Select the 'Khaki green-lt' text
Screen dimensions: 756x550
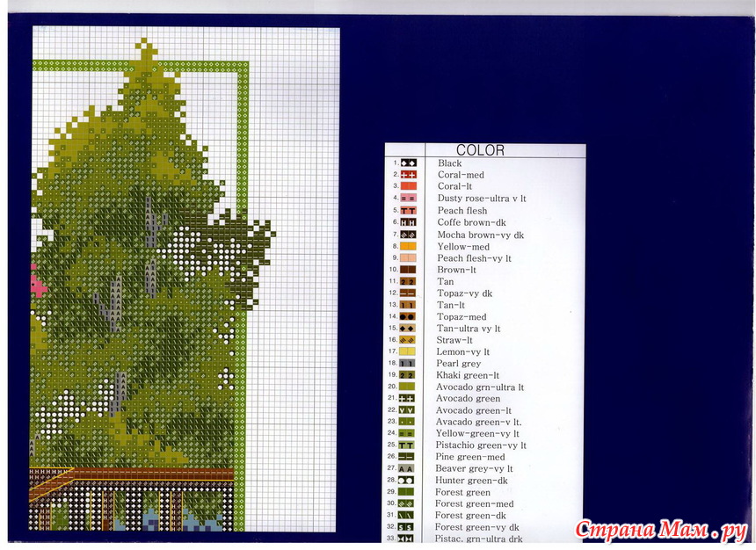[x=467, y=375]
